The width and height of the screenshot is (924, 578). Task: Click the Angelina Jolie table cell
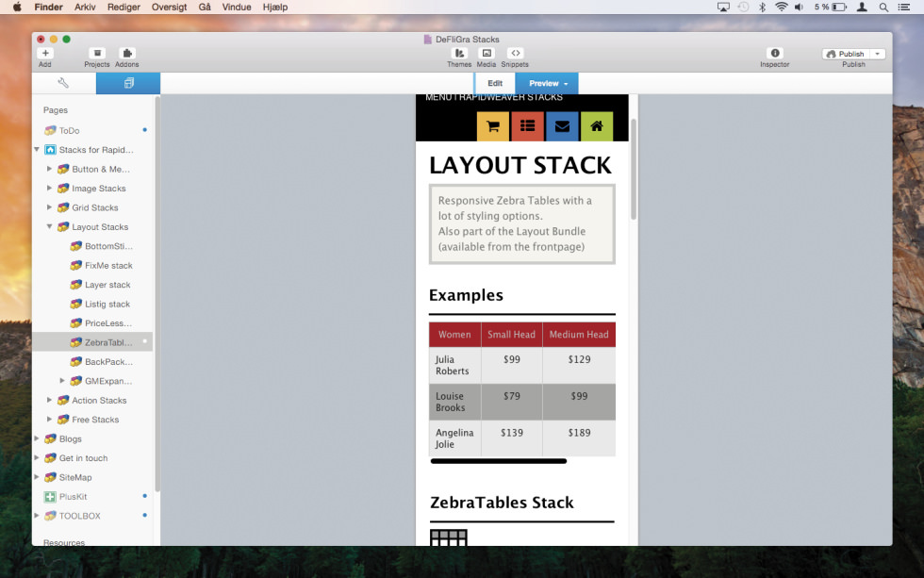tap(454, 438)
